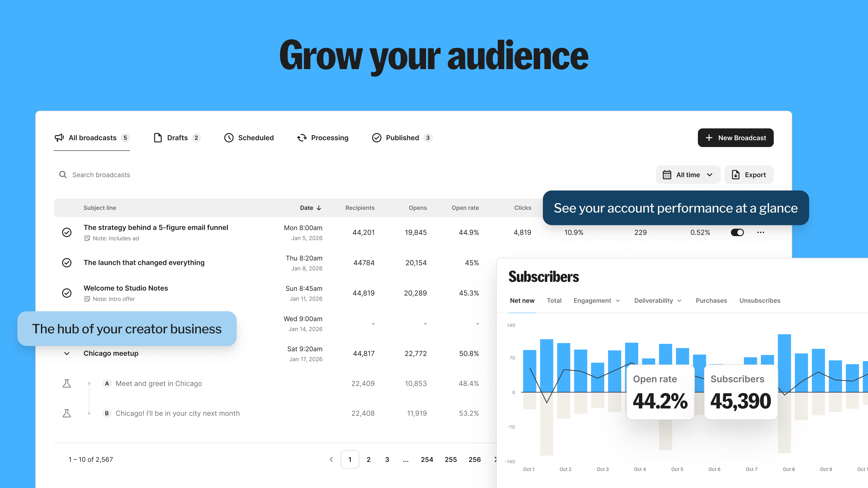868x488 pixels.
Task: Click the Search broadcasts field
Action: [101, 175]
